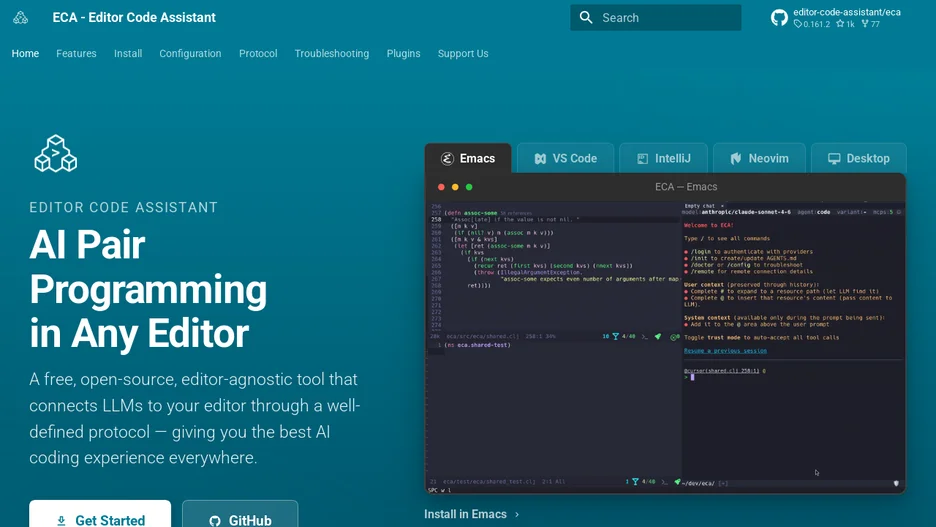The width and height of the screenshot is (936, 527).
Task: Switch to the VS Code tab
Action: click(x=565, y=158)
